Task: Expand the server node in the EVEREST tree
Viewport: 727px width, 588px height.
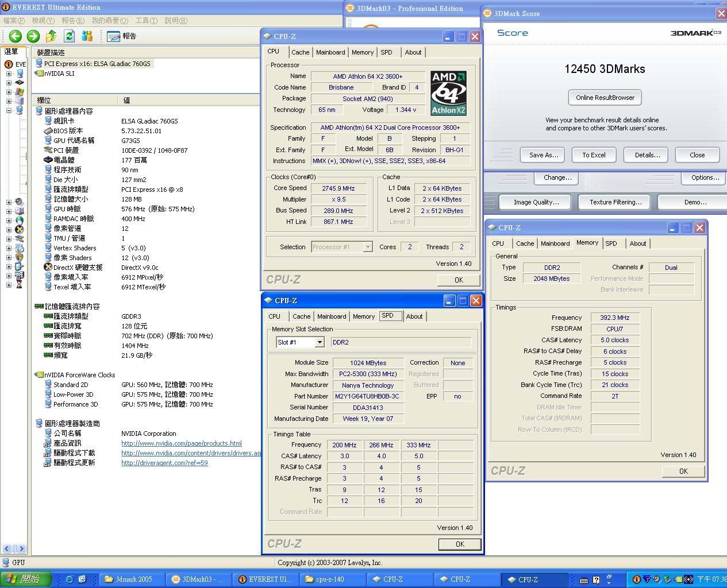Action: pos(9,101)
